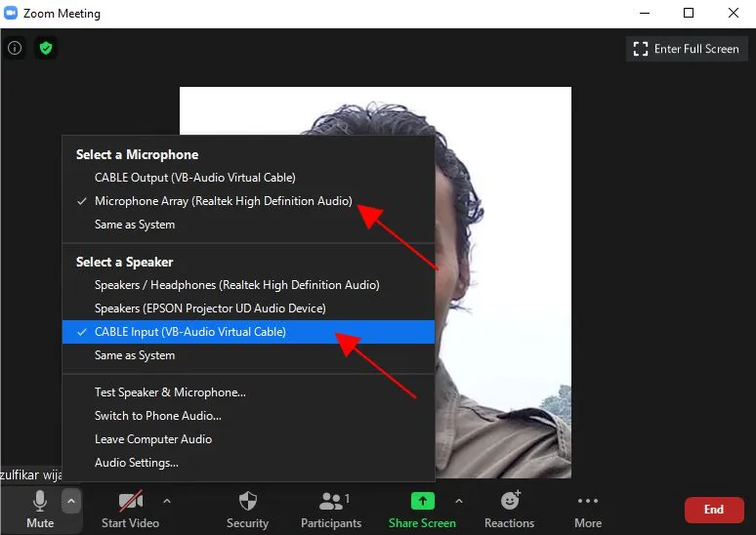Collapse the audio options arrow next to Mute

click(x=71, y=501)
